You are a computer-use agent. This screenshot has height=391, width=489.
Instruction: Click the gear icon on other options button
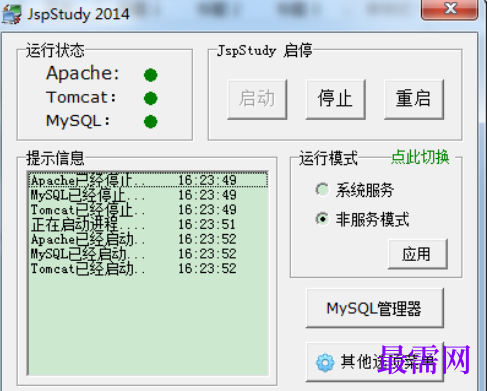pos(325,363)
